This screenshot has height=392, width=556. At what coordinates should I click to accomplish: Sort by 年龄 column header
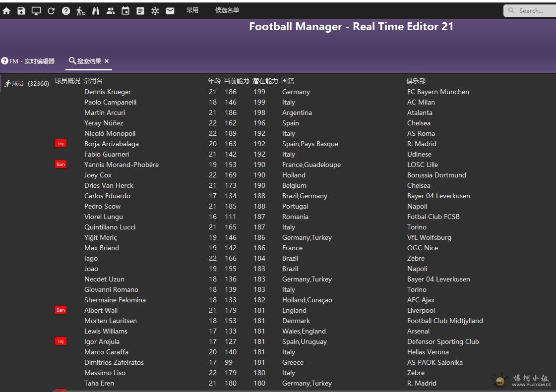point(214,81)
